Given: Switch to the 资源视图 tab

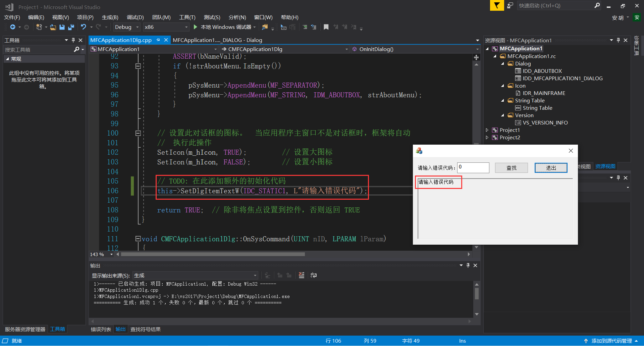Looking at the screenshot, I should pos(605,166).
